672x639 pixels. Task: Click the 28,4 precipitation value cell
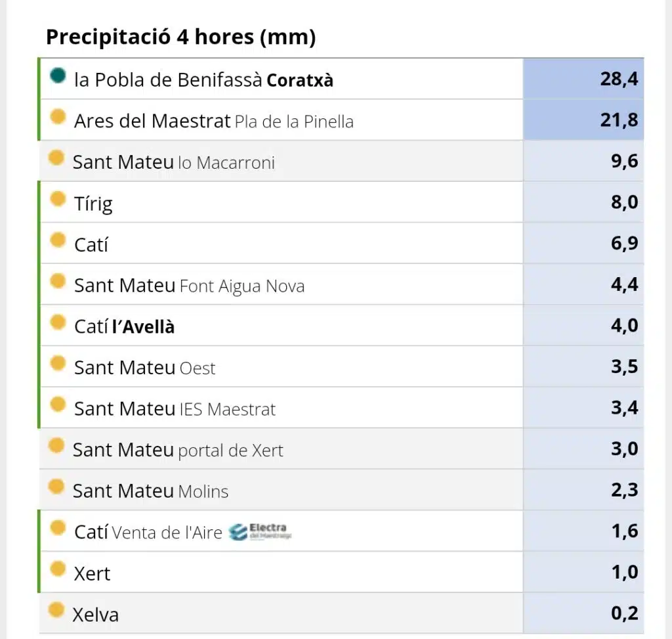coord(583,79)
